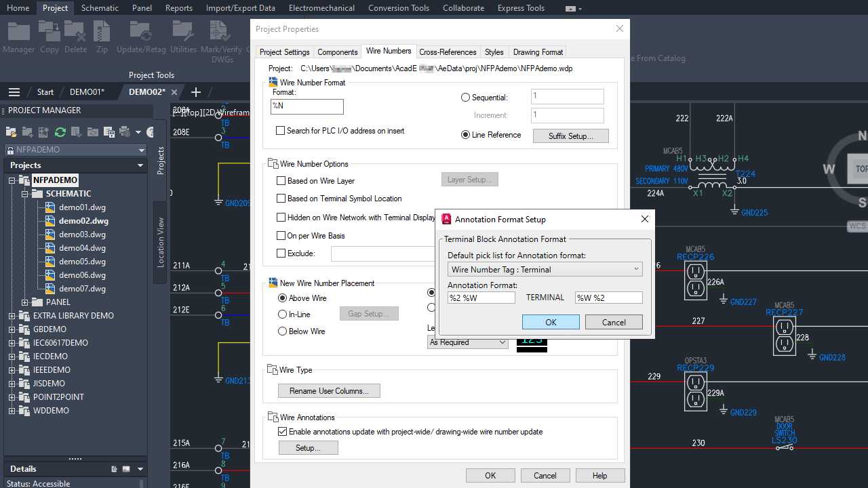Click OK in Annotation Format Setup
This screenshot has width=868, height=488.
point(551,321)
